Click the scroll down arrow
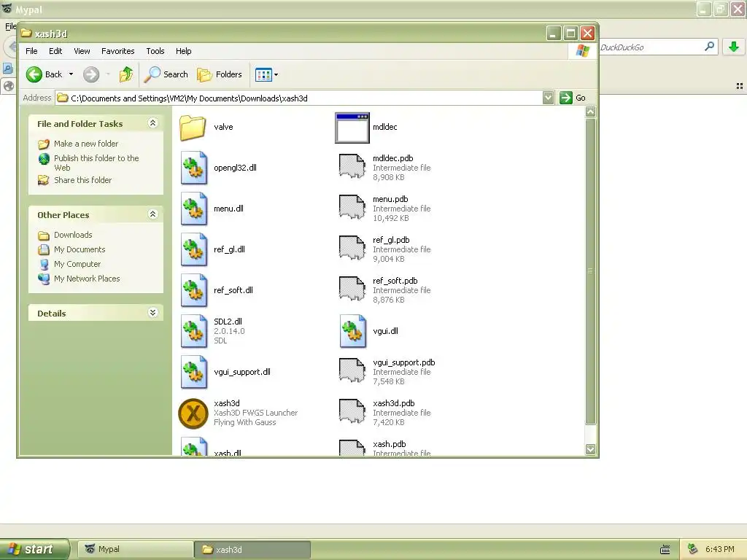Screen dimensions: 747x560 point(590,449)
